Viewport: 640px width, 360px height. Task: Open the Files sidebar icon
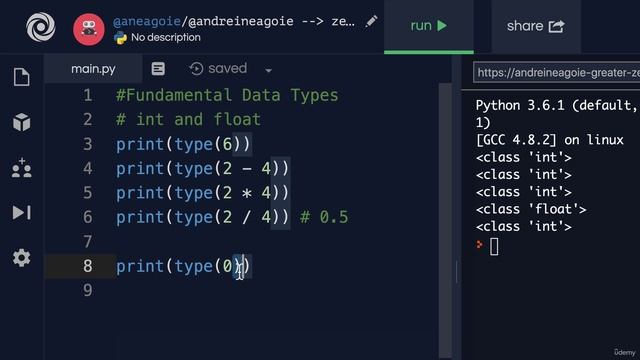tap(22, 77)
